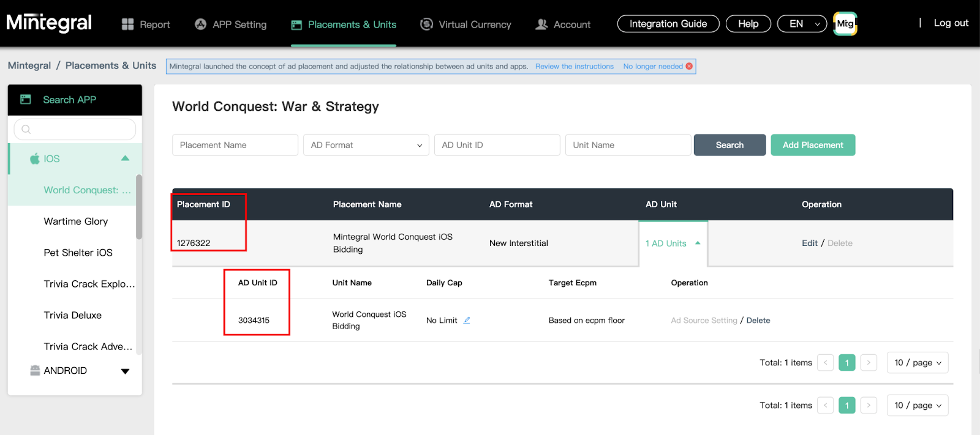The width and height of the screenshot is (980, 435).
Task: Click the Android platform icon
Action: [35, 370]
